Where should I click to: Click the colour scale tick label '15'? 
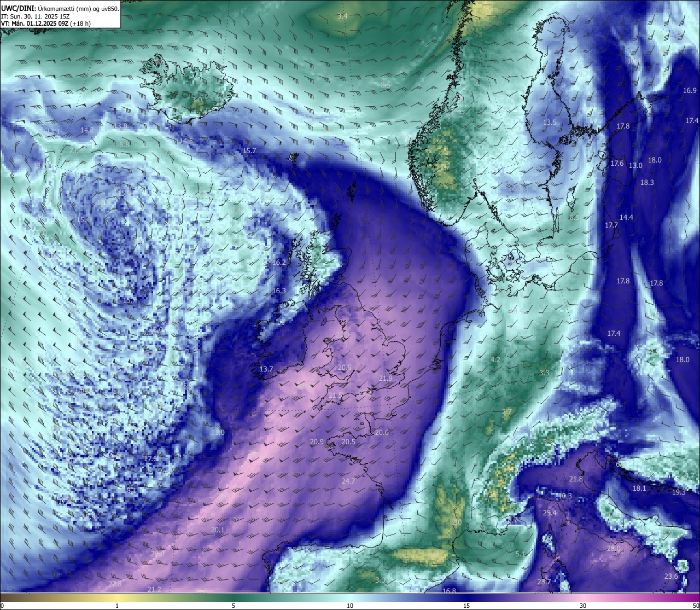tap(466, 606)
